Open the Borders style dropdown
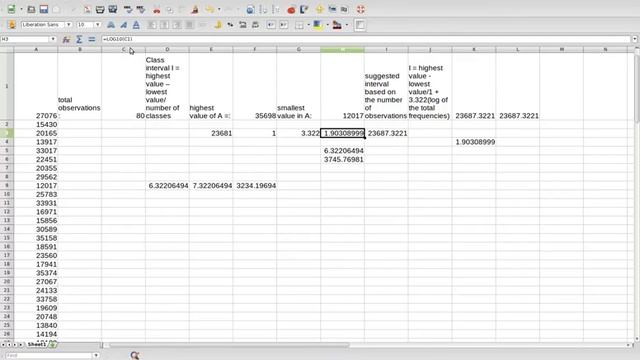The height and width of the screenshot is (360, 640). coord(309,25)
